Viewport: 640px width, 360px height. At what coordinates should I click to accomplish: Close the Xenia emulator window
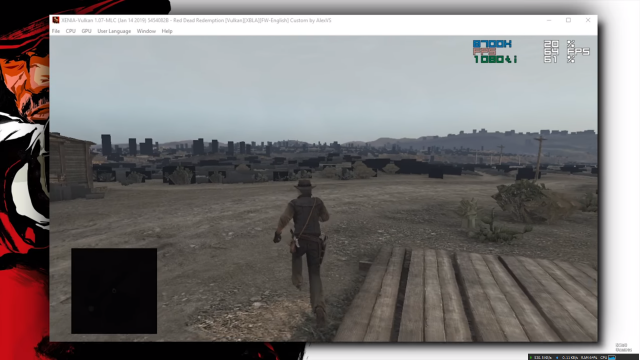click(588, 20)
